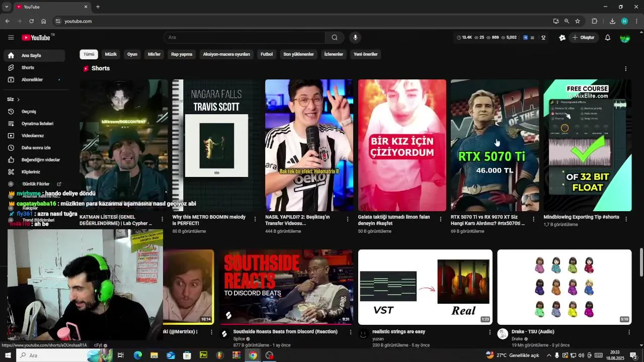The height and width of the screenshot is (362, 644).
Task: Go to Ana Sayfa in sidebar
Action: pos(34,55)
